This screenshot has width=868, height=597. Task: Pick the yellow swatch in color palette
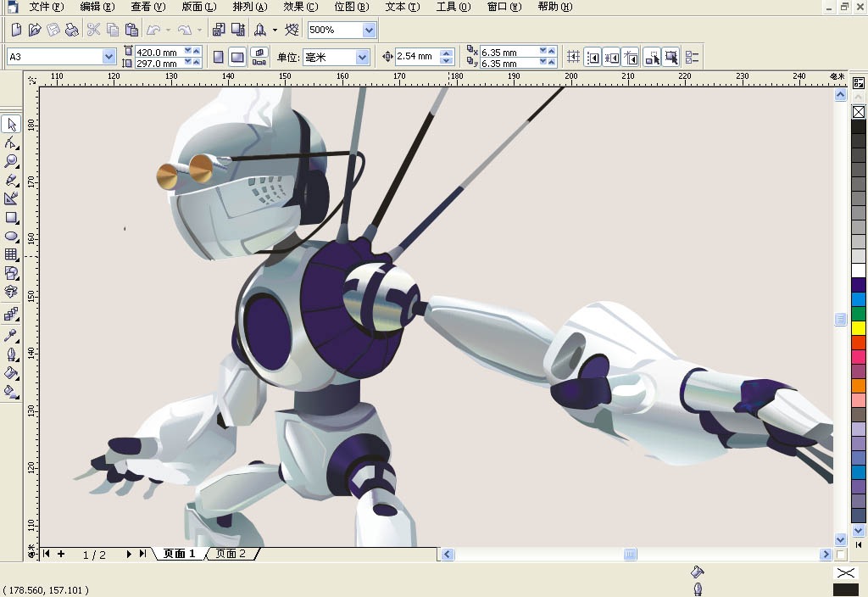click(x=859, y=328)
